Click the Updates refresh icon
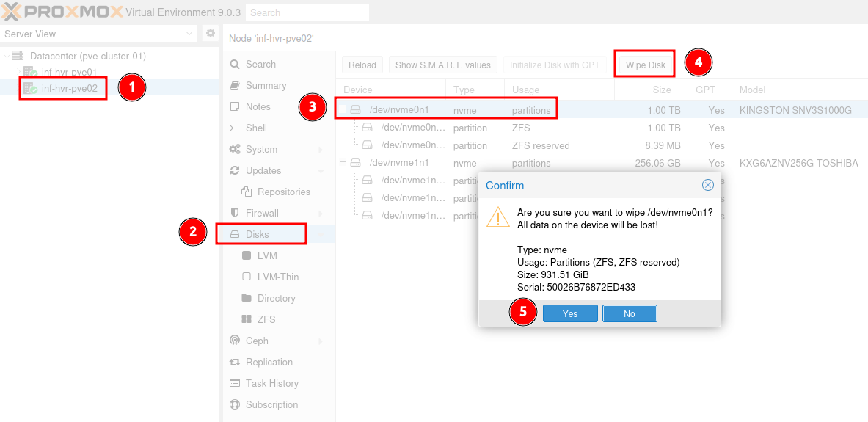The height and width of the screenshot is (422, 868). [x=235, y=170]
